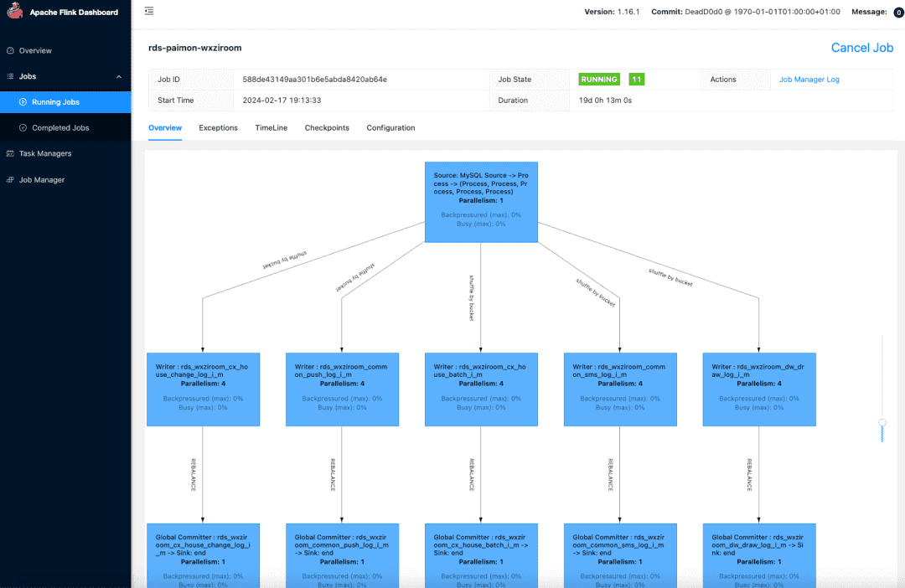Cancel the running job
The width and height of the screenshot is (905, 588).
point(861,48)
